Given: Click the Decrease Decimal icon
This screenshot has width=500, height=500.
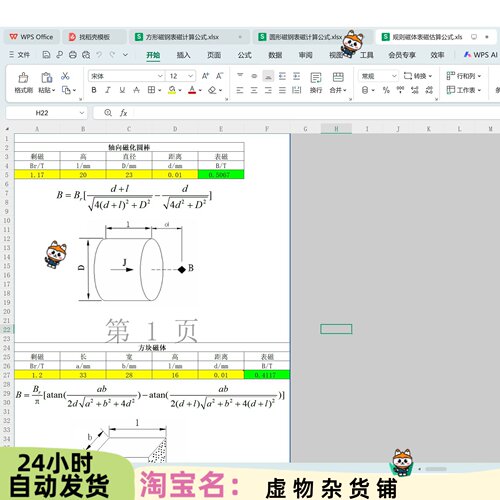Looking at the screenshot, I should pos(429,90).
